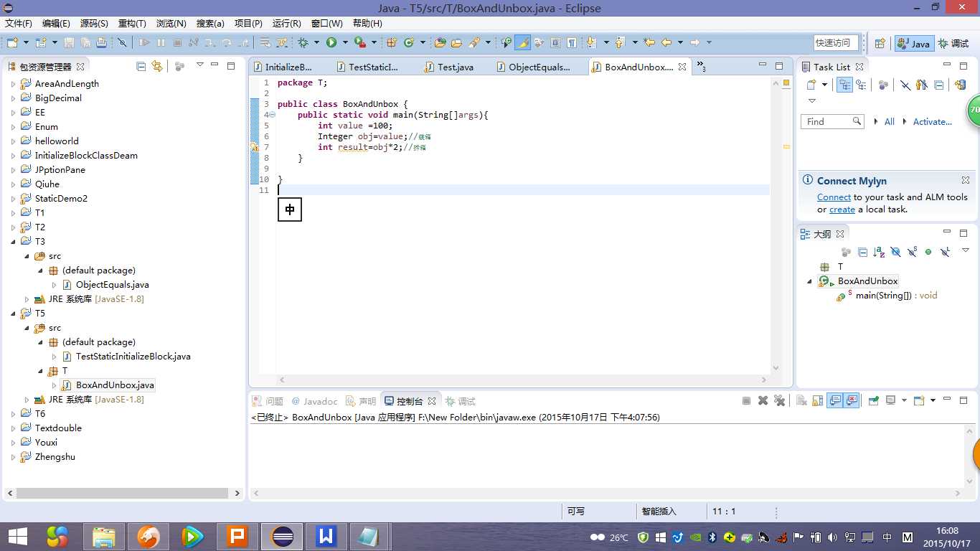980x551 pixels.
Task: Switch to the Javadoc tab
Action: tap(314, 401)
